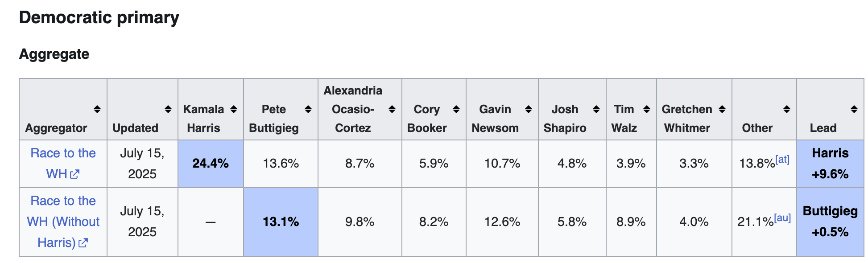Open Race to the WH (Without Harris) link
The image size is (868, 263).
63,222
